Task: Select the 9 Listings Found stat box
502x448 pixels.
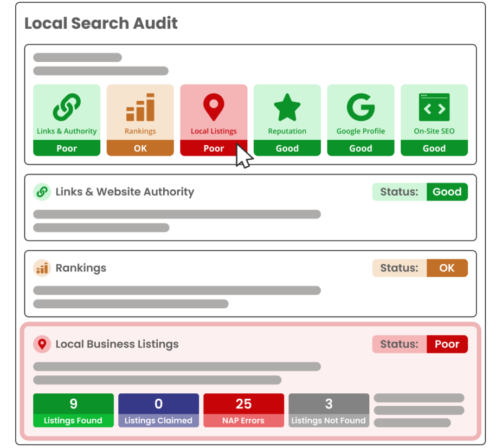Action: [73, 410]
